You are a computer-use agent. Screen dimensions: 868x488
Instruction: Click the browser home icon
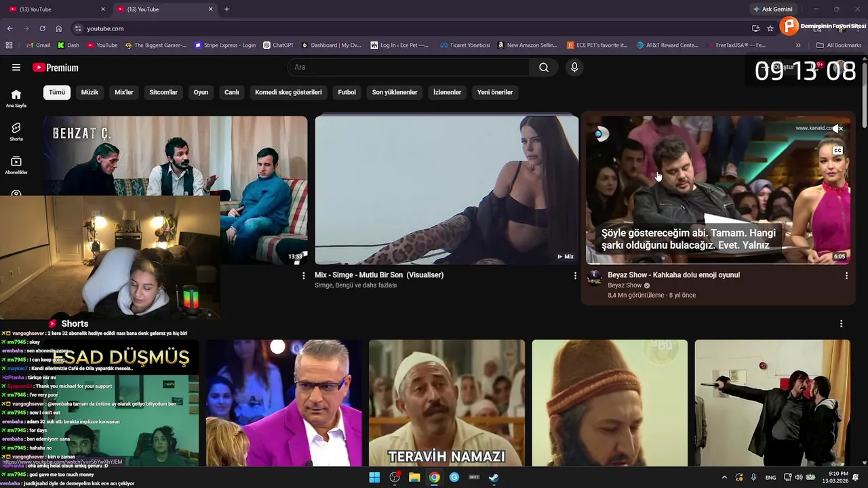[58, 28]
